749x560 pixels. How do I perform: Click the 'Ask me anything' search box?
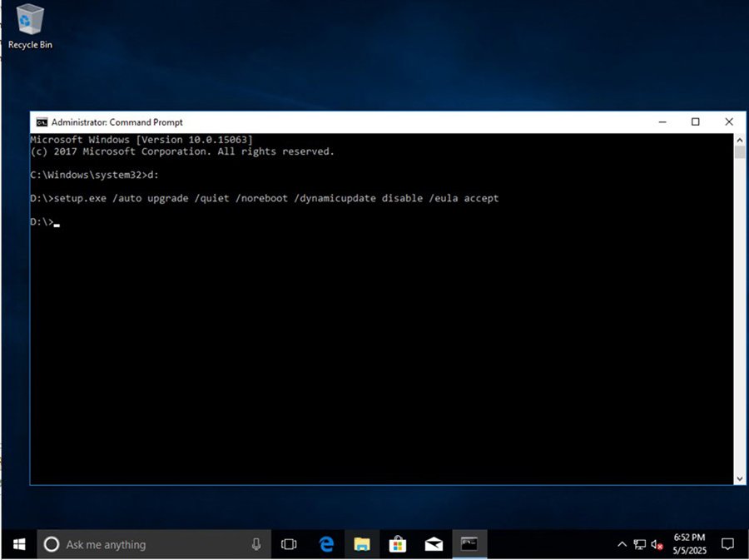pyautogui.click(x=141, y=544)
